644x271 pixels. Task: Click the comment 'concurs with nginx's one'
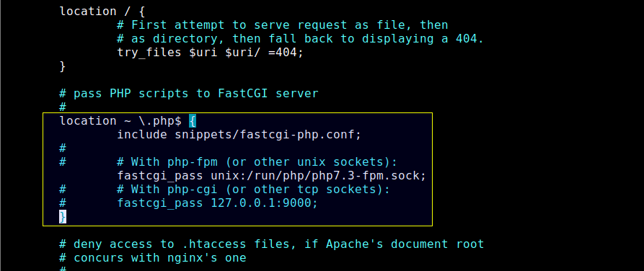tap(153, 258)
